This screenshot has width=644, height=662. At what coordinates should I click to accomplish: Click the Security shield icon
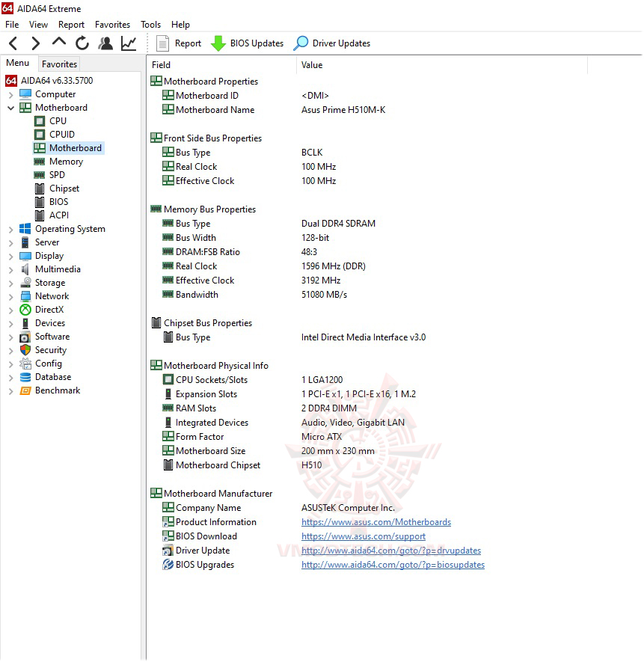[x=25, y=350]
